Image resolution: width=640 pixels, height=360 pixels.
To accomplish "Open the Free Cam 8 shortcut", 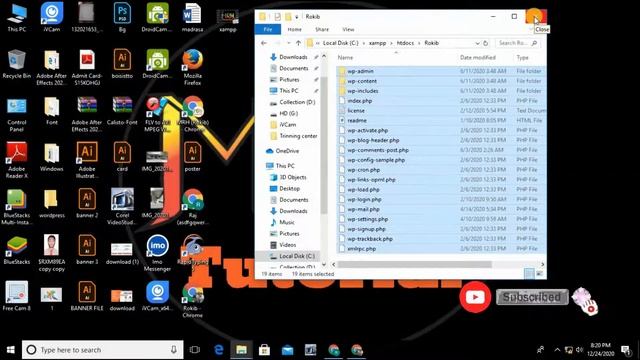I will pyautogui.click(x=16, y=297).
